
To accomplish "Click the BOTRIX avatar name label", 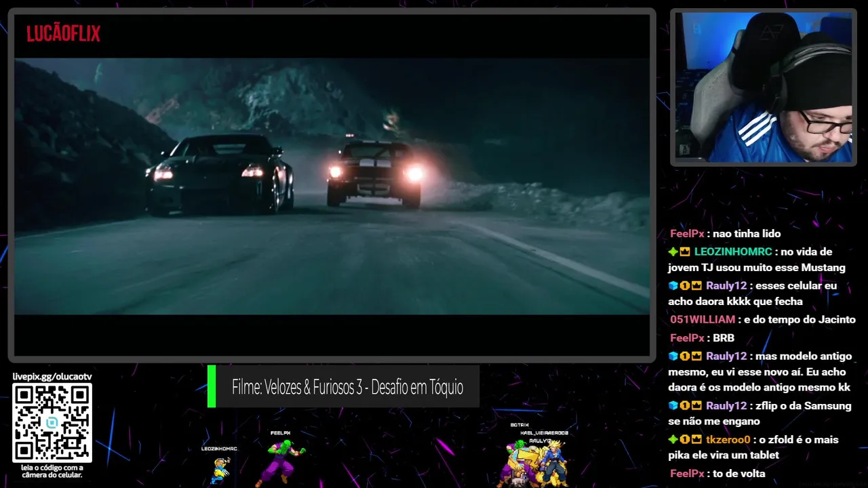I will [x=519, y=425].
